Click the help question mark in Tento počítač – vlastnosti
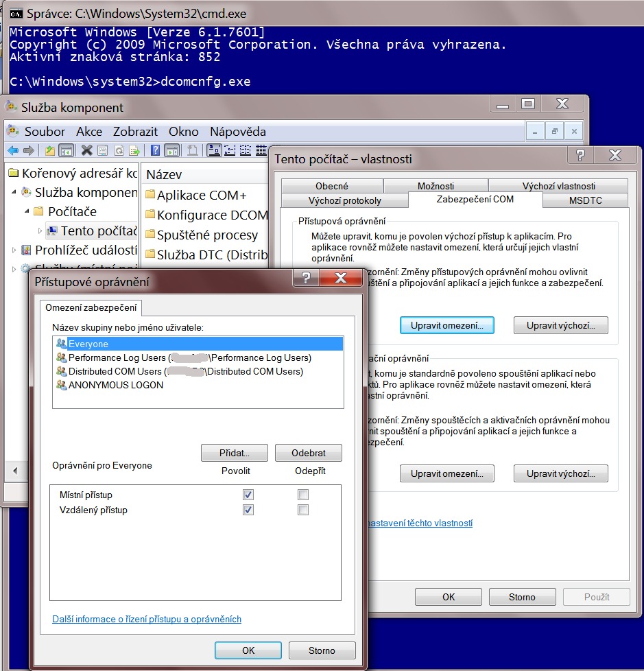Screen dimensions: 644x671 [580, 155]
